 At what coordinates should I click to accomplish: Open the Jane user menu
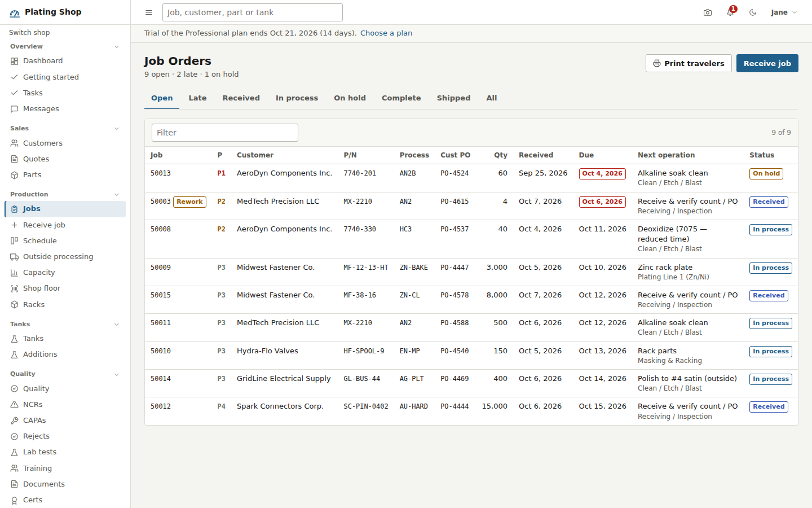[784, 12]
